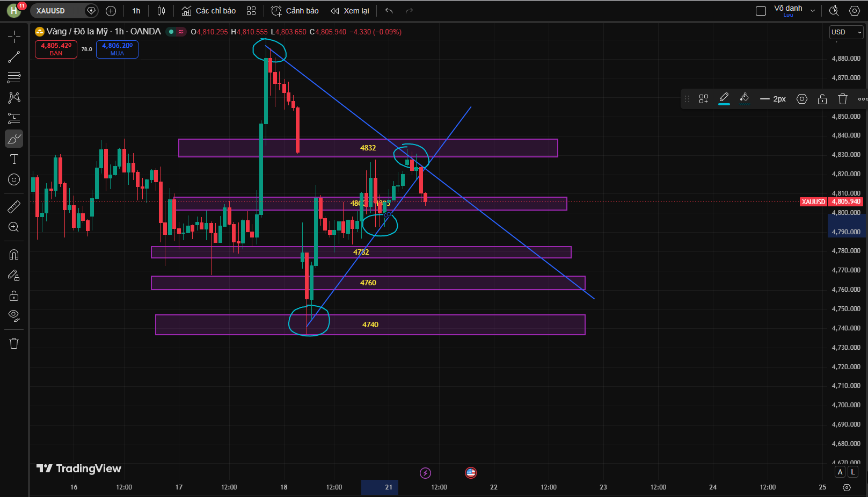Viewport: 868px width, 497px height.
Task: Open more options in floating toolbar
Action: [862, 99]
